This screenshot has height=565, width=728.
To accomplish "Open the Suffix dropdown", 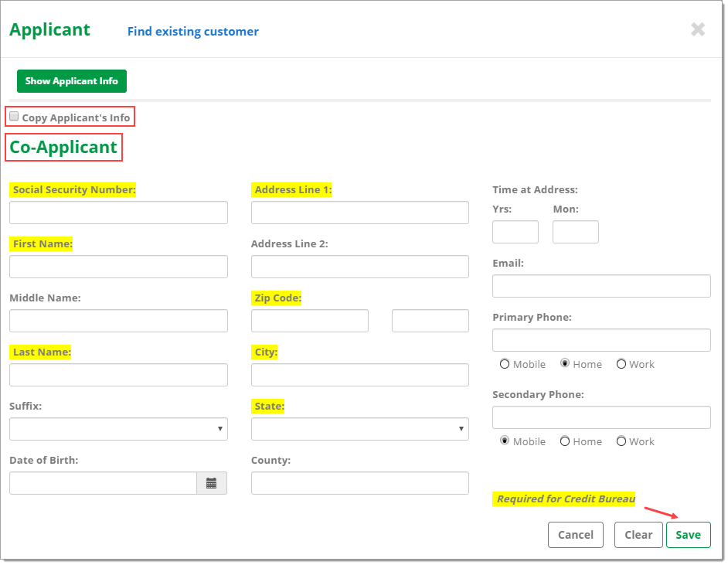I will [x=118, y=429].
